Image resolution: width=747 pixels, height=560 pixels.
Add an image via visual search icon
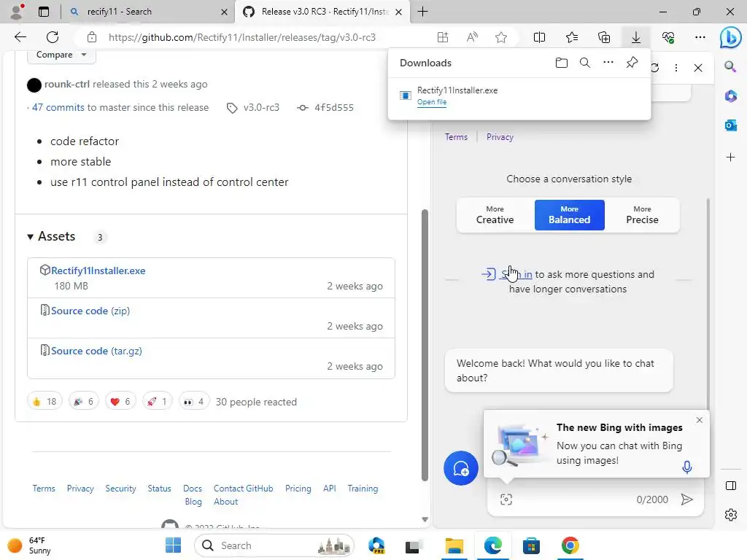click(x=506, y=499)
